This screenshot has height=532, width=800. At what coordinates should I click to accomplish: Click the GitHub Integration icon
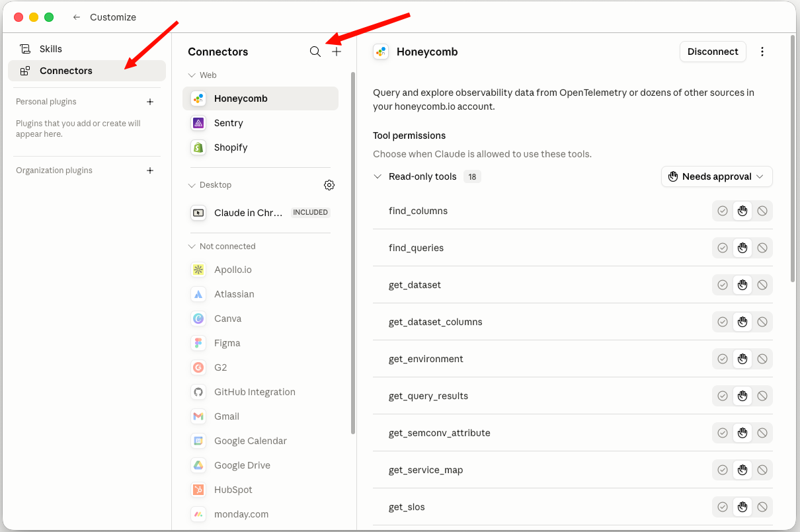(x=198, y=392)
